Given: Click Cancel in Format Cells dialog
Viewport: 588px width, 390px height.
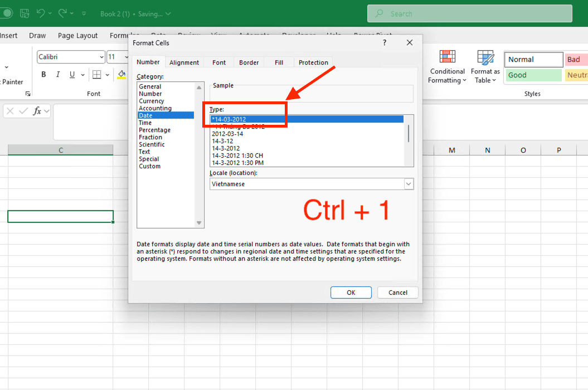Looking at the screenshot, I should [398, 292].
